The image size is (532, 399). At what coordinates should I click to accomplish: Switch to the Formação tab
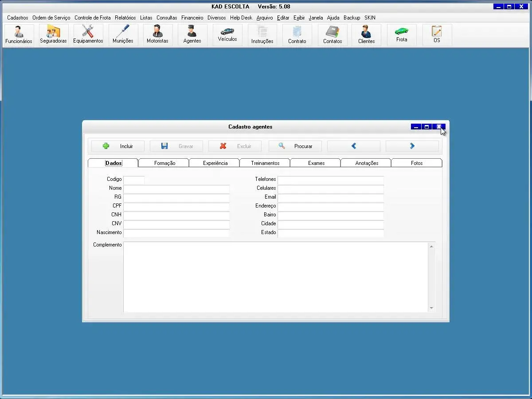click(164, 163)
